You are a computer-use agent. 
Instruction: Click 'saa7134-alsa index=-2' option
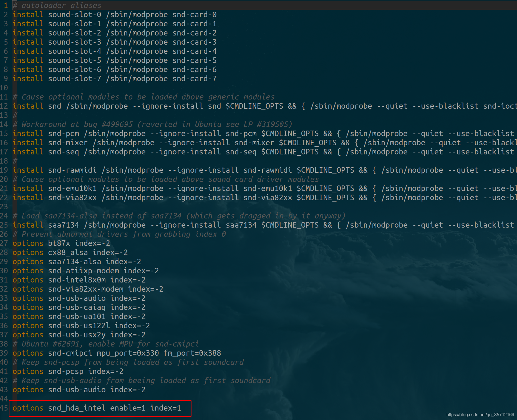(95, 261)
